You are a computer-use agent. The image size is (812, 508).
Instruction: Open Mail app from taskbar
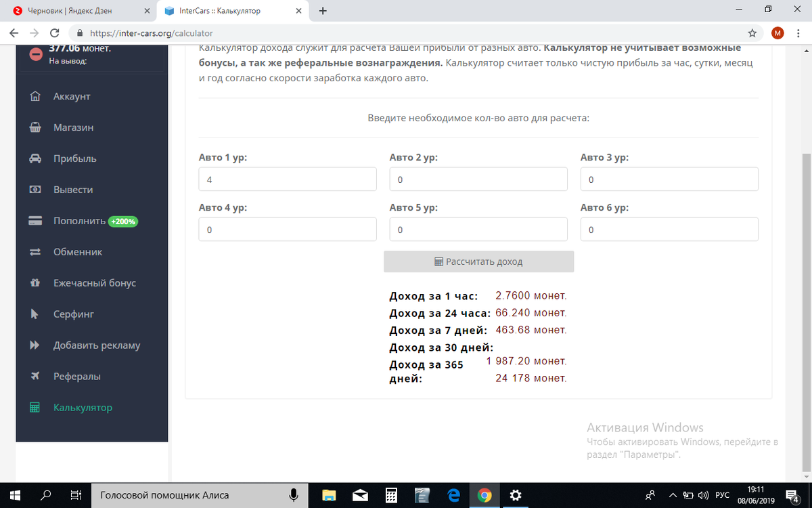point(360,495)
